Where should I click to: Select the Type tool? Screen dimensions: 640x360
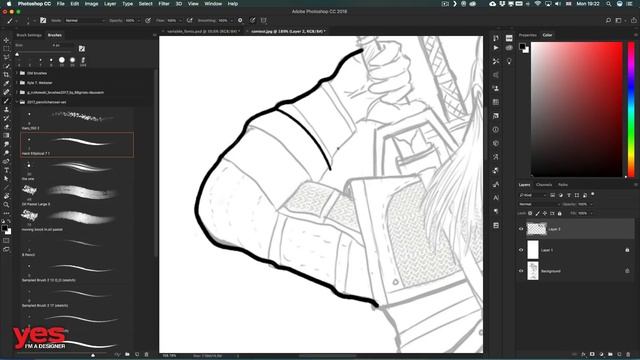6,170
